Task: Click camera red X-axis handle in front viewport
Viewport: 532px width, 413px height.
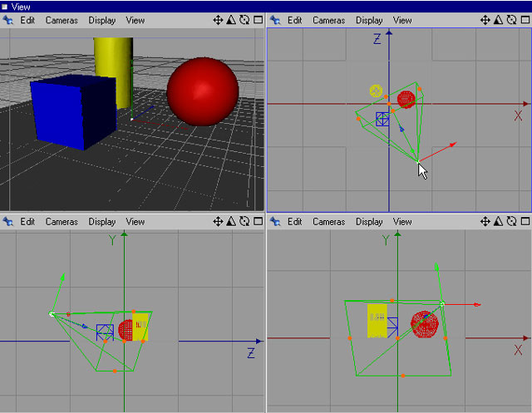Action: (477, 304)
